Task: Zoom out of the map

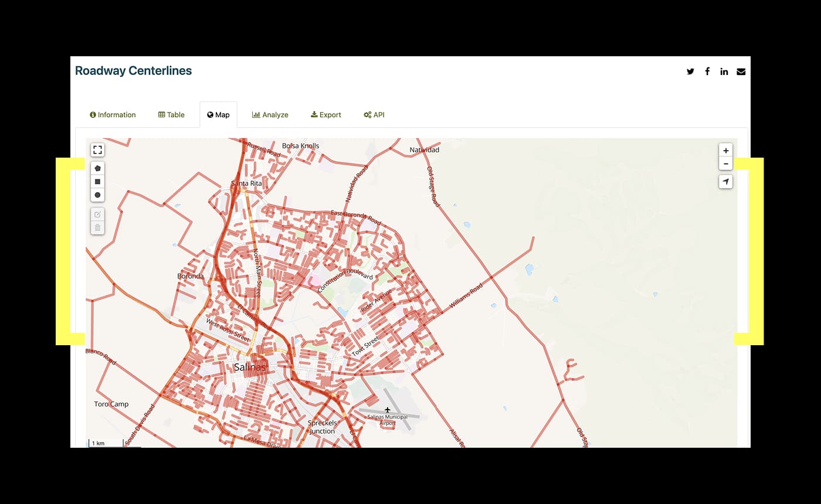Action: tap(726, 164)
